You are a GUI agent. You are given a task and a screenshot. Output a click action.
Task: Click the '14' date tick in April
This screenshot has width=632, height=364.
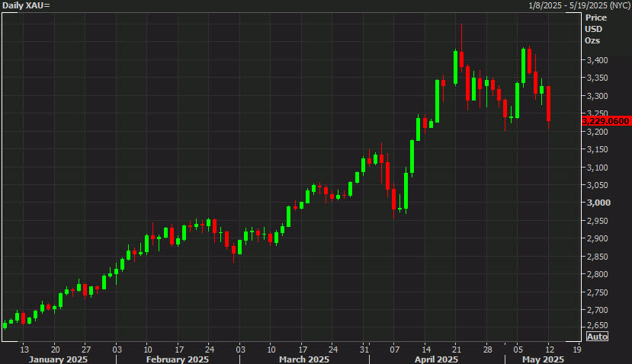[x=426, y=349]
